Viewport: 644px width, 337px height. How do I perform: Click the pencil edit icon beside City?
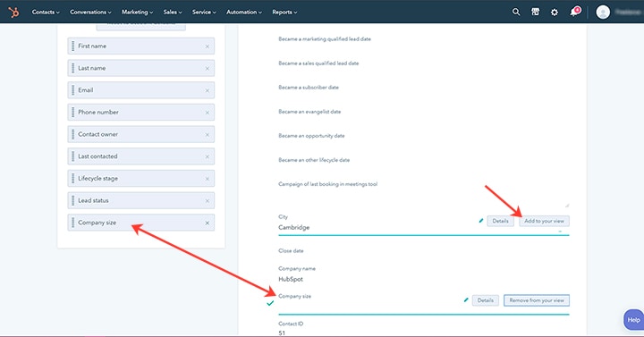481,221
